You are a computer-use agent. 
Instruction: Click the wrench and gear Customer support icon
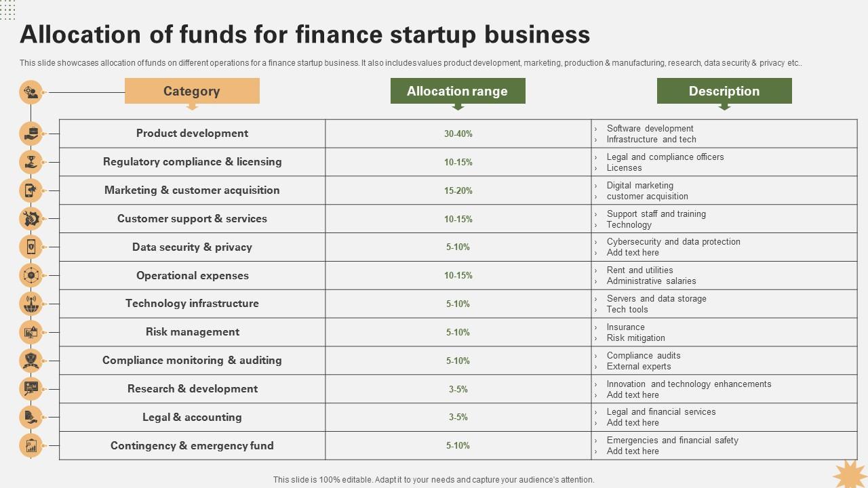[x=31, y=219]
